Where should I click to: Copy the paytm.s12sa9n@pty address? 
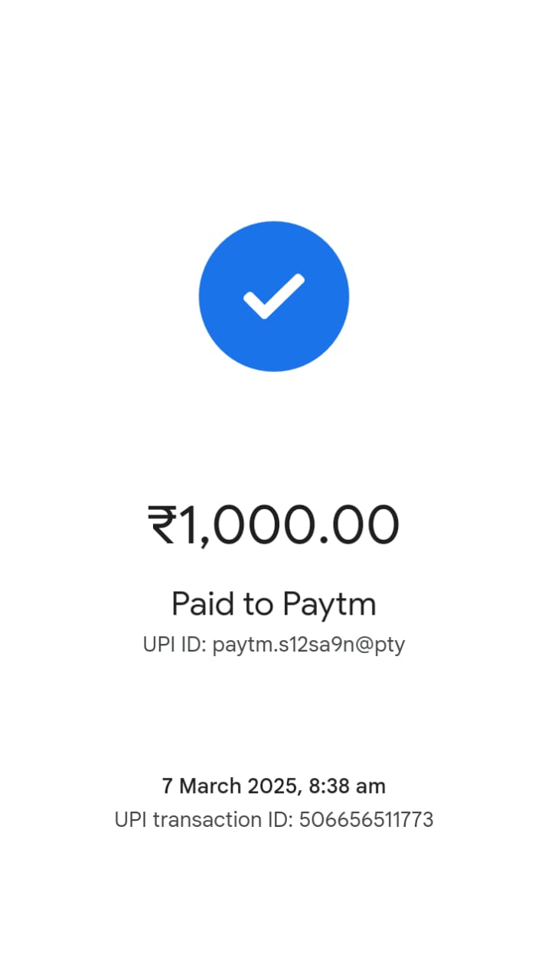308,645
